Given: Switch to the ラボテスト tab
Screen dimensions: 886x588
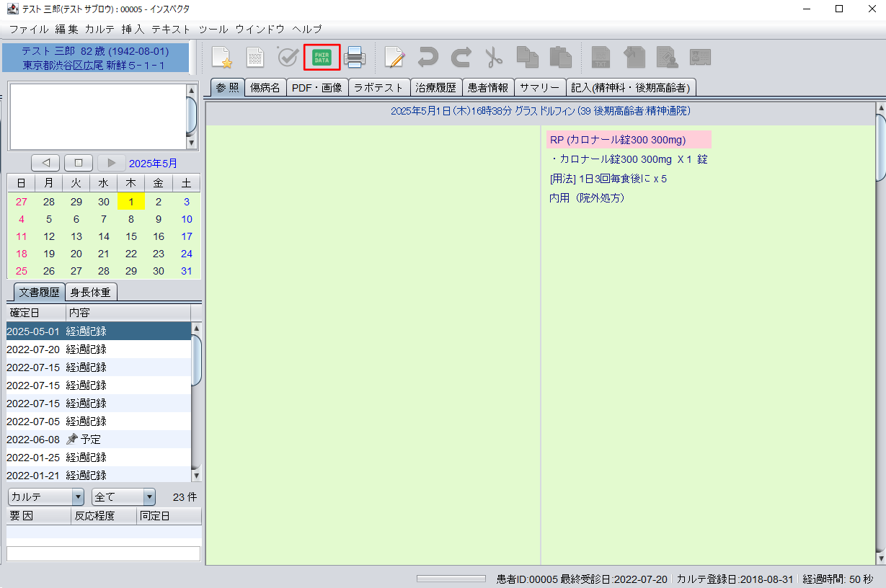Looking at the screenshot, I should pyautogui.click(x=379, y=88).
